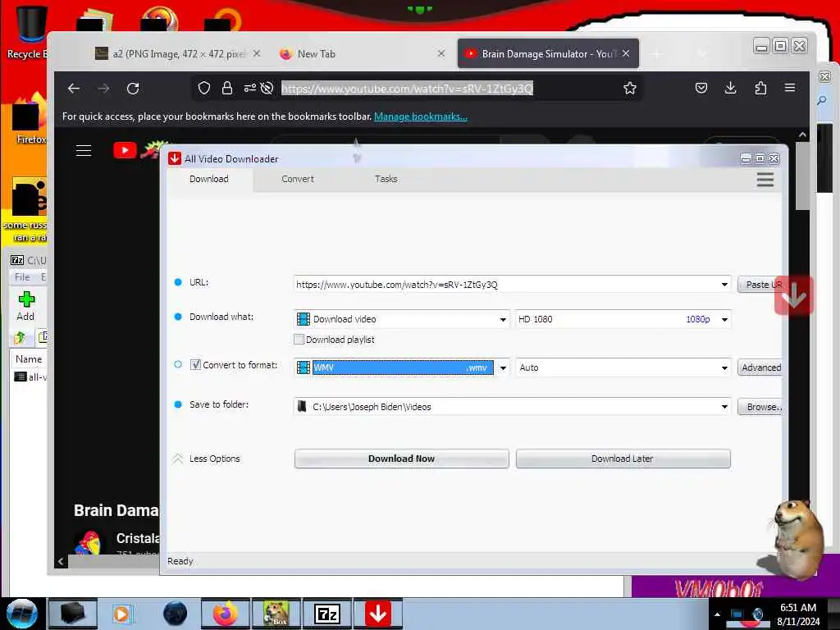Open YouTube sidebar guide menu
The image size is (840, 630).
(84, 151)
